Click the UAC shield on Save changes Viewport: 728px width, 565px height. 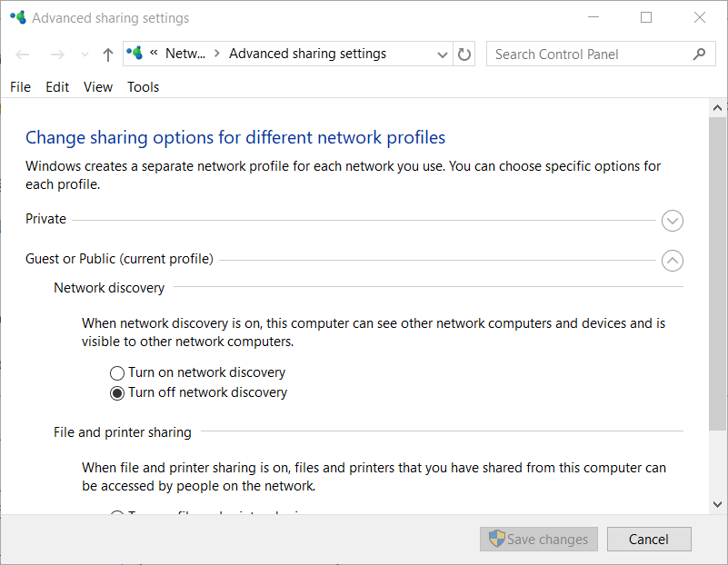coord(498,539)
